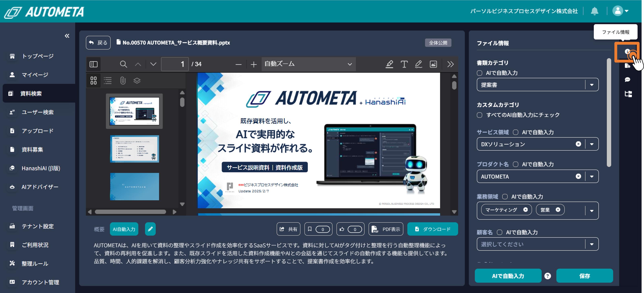Bookmark this file
Screen dimensions: 644x293
tap(318, 229)
